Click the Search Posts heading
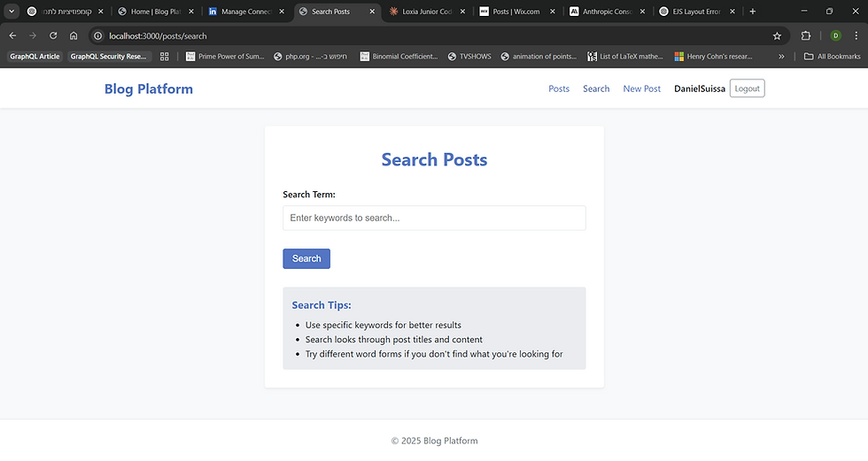 tap(434, 160)
